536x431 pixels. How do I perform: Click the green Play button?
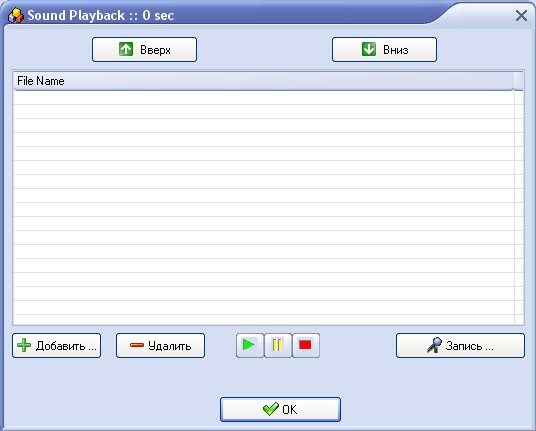250,345
